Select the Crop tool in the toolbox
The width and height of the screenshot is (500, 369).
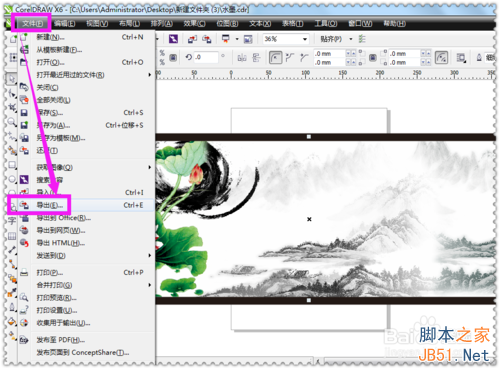[x=12, y=108]
